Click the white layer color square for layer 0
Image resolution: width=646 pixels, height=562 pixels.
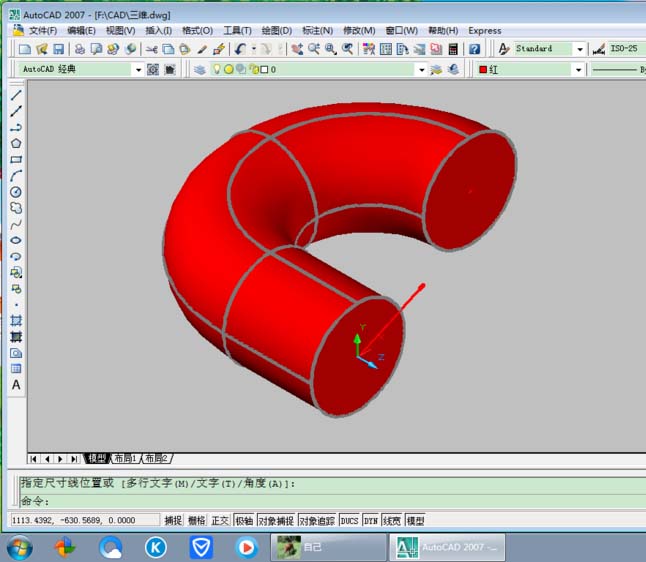tap(264, 70)
